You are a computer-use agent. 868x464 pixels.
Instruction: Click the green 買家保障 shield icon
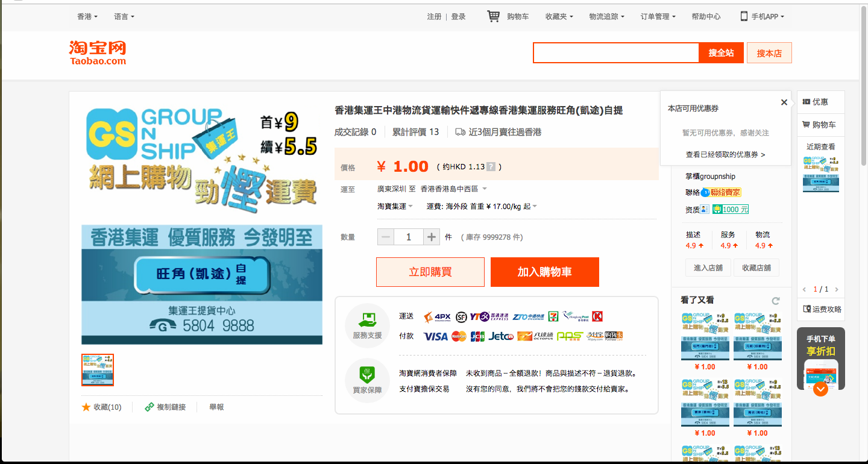pyautogui.click(x=367, y=374)
